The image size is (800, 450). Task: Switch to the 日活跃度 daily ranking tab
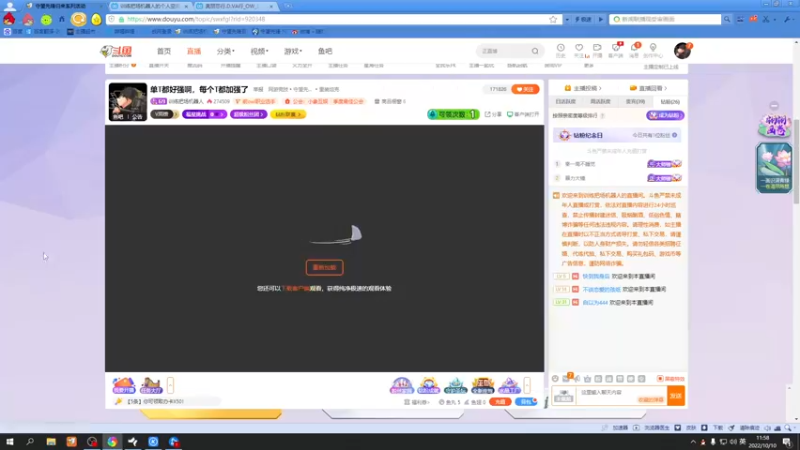coord(566,102)
